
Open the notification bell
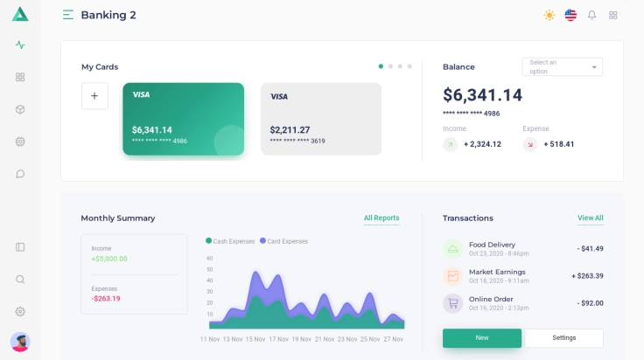pos(591,15)
